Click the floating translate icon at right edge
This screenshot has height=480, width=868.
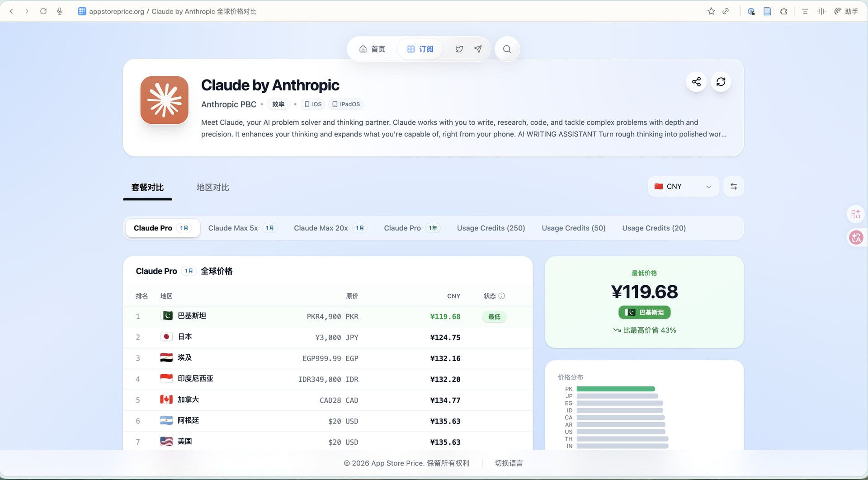[856, 237]
